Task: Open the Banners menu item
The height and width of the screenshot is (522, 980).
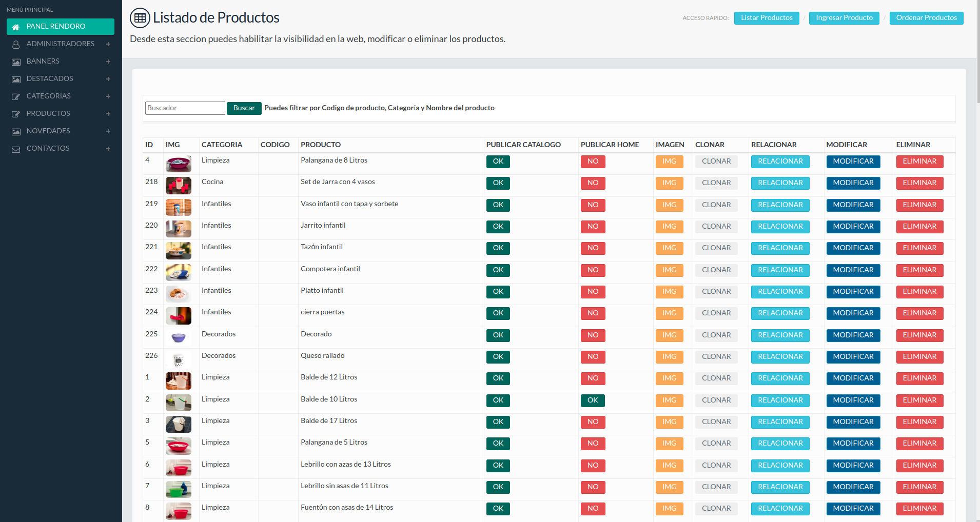Action: pos(61,62)
